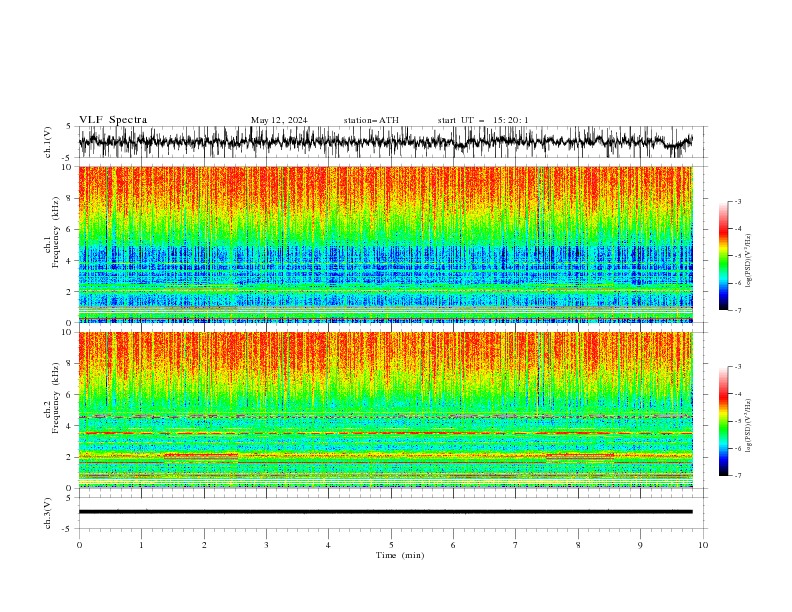This screenshot has height=612, width=792.
Task: Click the lower colorbar's log(PSD) label
Action: click(749, 426)
